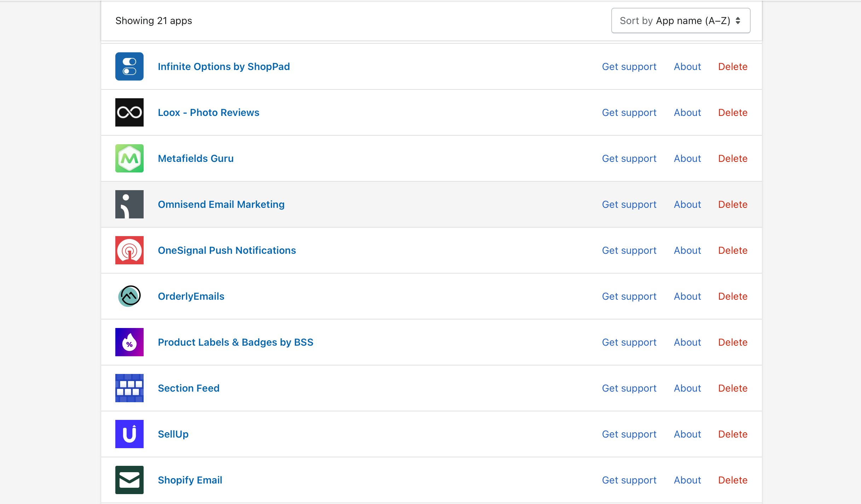The height and width of the screenshot is (504, 861).
Task: Open Infinite Options by ShopPad app
Action: pyautogui.click(x=224, y=66)
